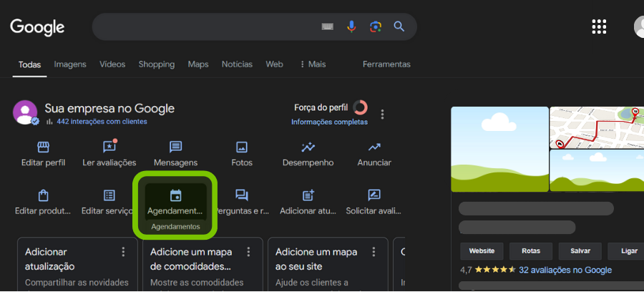Open Perguntas e respostas
Image resolution: width=644 pixels, height=292 pixels.
[243, 203]
